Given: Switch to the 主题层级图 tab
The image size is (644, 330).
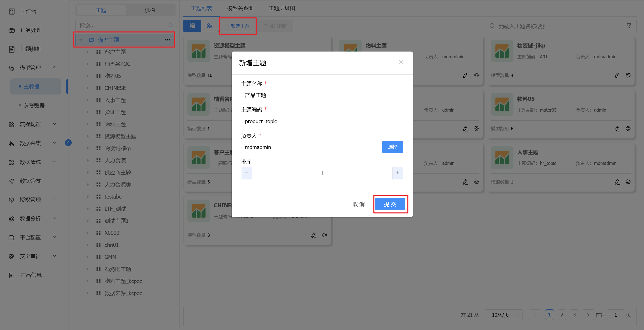Looking at the screenshot, I should [282, 8].
